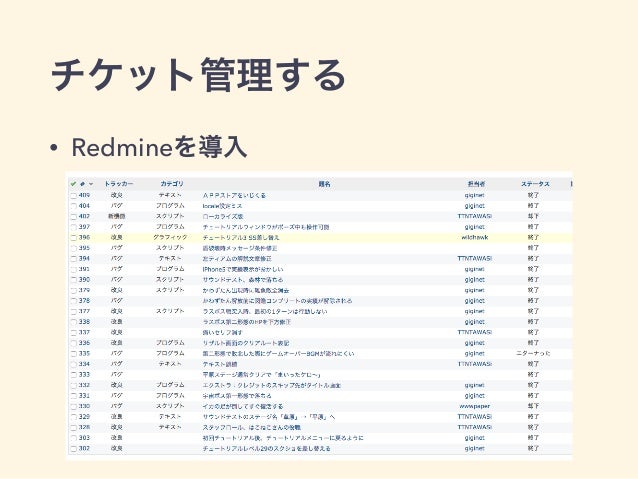Open the 'チュートリアルウィンドウがポーズ中も操作可能' subject link

[x=266, y=227]
